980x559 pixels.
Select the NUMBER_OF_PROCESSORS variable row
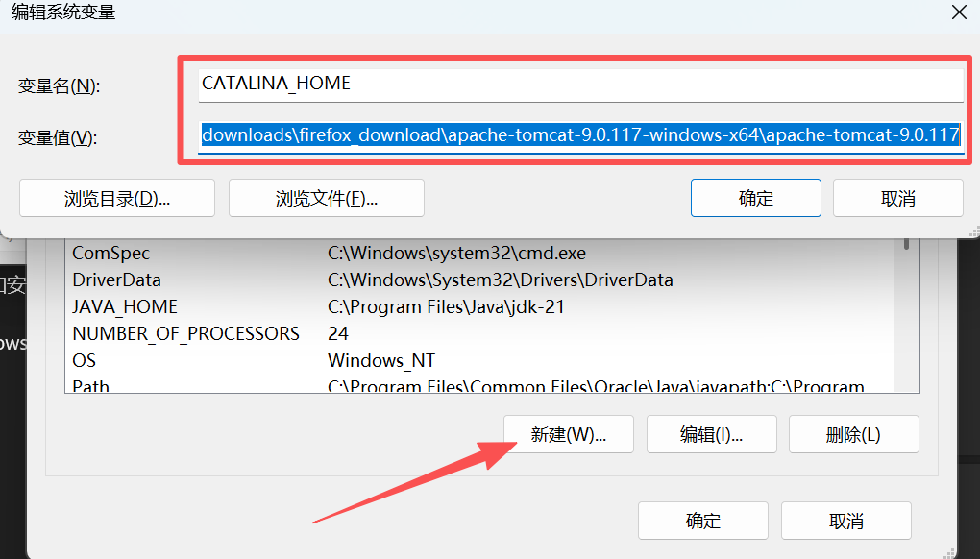tap(480, 333)
